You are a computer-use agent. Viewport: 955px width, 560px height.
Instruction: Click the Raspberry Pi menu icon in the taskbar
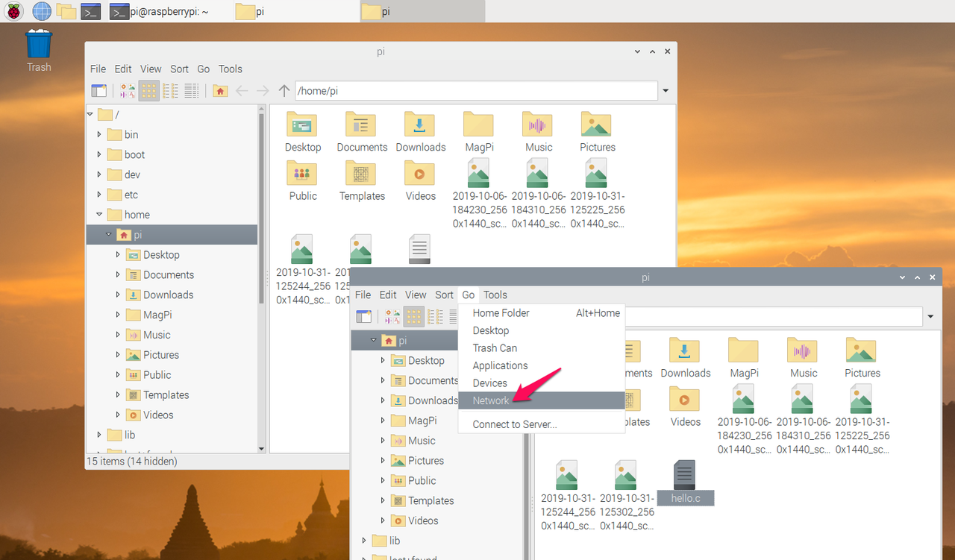pyautogui.click(x=14, y=11)
